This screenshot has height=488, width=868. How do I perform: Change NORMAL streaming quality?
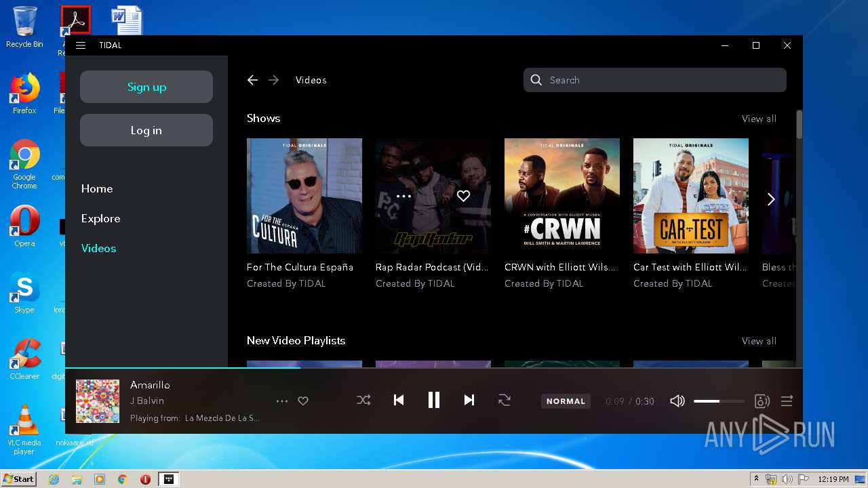(x=566, y=401)
